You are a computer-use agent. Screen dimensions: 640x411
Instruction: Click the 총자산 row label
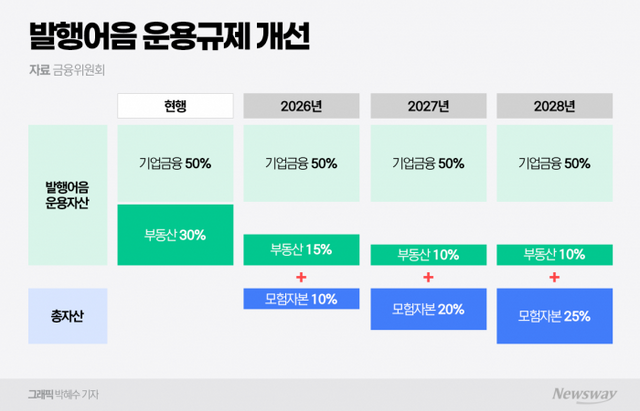point(69,315)
